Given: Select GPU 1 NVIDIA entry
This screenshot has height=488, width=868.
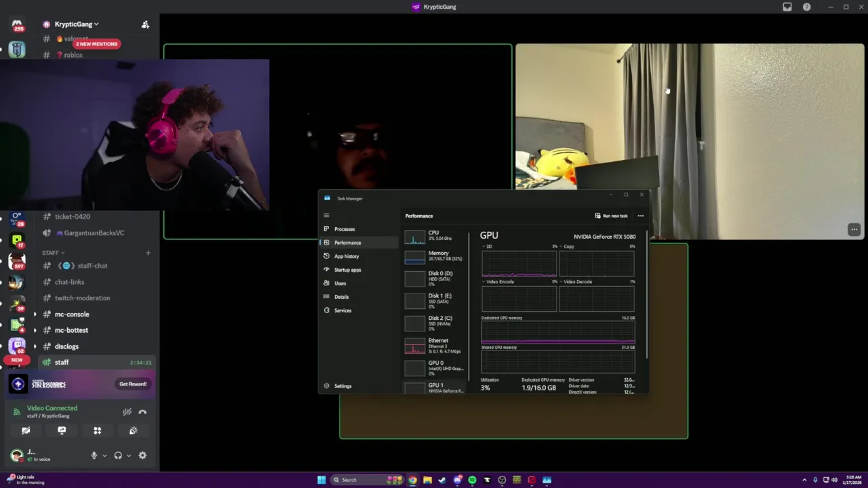Looking at the screenshot, I should point(435,387).
